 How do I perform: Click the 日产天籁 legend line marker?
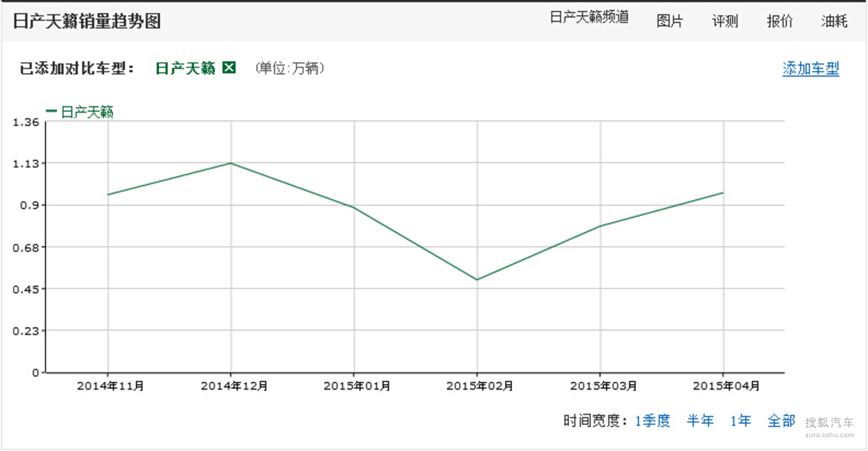tap(51, 111)
